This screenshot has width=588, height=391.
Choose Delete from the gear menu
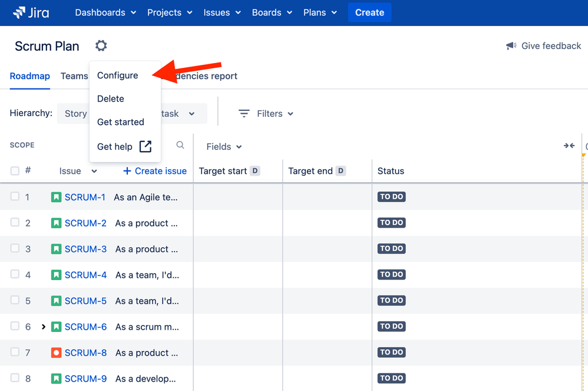(111, 98)
